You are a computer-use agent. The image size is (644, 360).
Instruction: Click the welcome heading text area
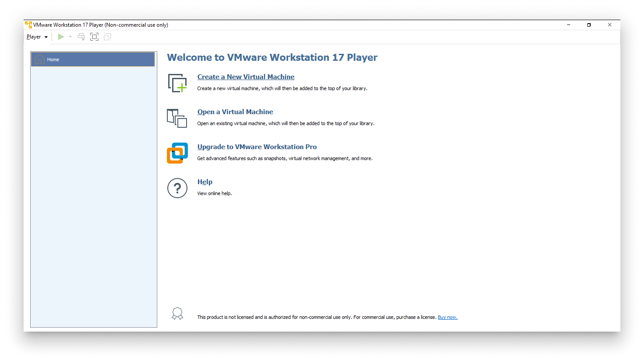click(x=272, y=57)
